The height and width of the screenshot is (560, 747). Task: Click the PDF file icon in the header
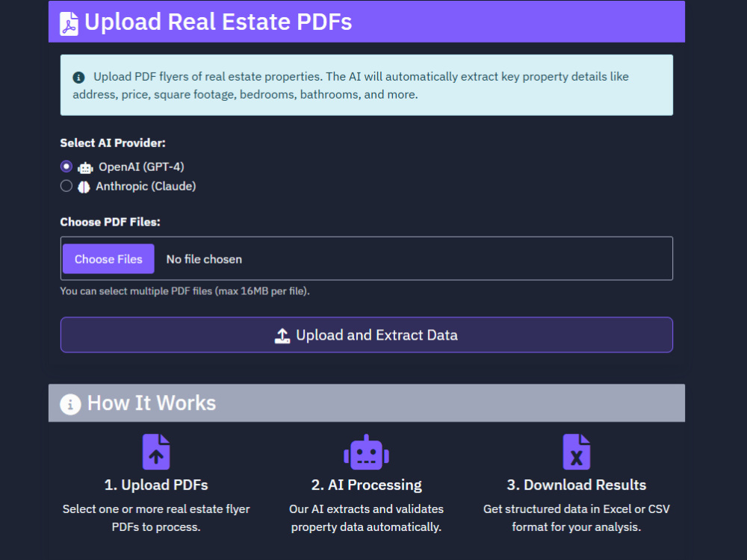(x=69, y=23)
